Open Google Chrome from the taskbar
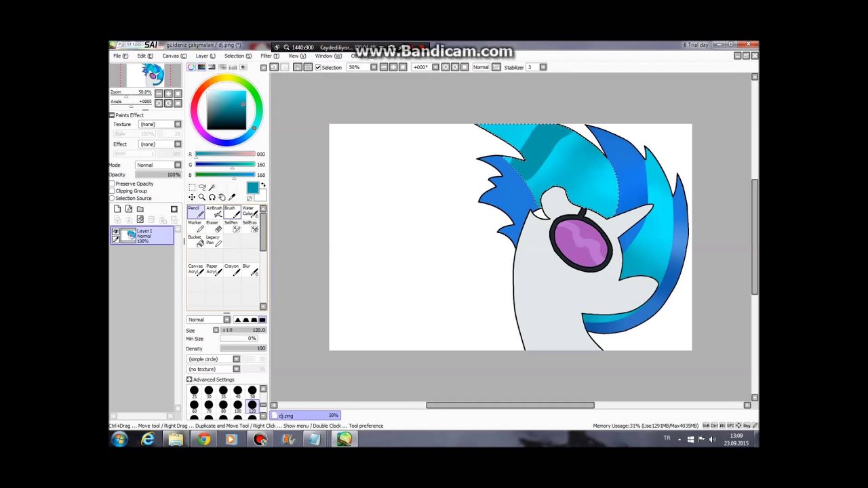Screen dimensions: 868x488 [x=203, y=440]
